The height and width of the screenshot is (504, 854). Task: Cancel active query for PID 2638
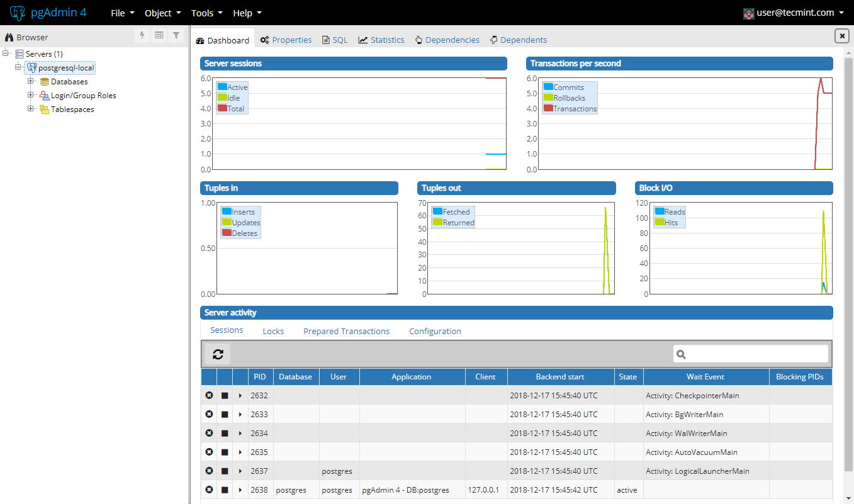225,490
